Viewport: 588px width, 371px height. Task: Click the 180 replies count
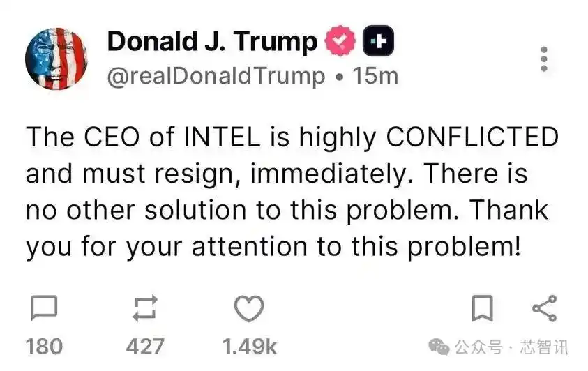[44, 347]
